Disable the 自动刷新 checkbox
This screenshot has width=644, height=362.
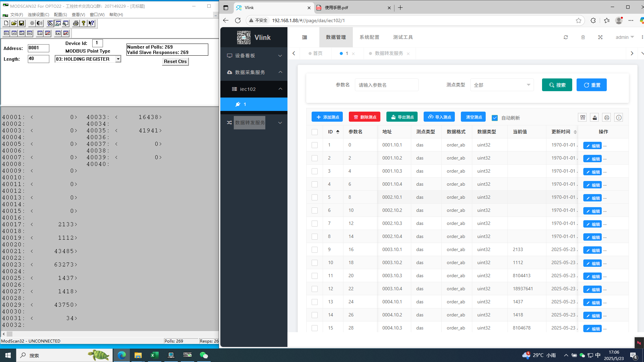[x=495, y=118]
